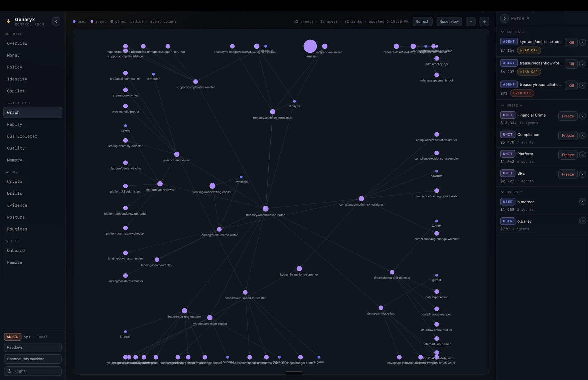This screenshot has width=588, height=380.
Task: Remove SRE unit from watch
Action: pos(582,174)
